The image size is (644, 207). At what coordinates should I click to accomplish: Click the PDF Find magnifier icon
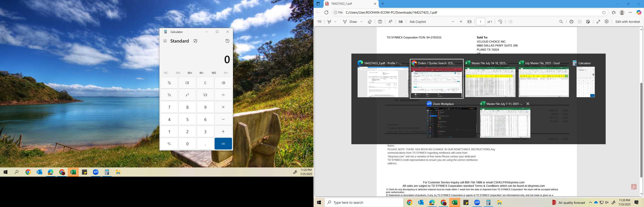[x=561, y=22]
